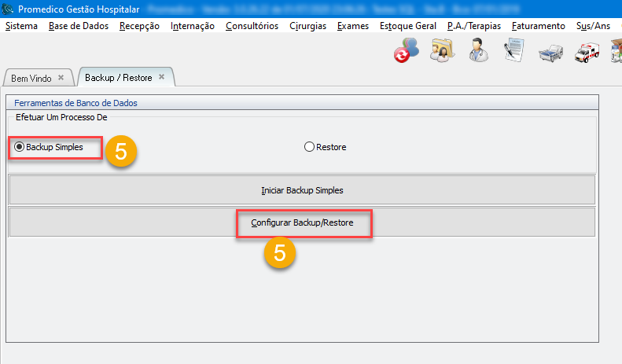Close the Backup / Restore tab
622x364 pixels.
click(x=161, y=77)
